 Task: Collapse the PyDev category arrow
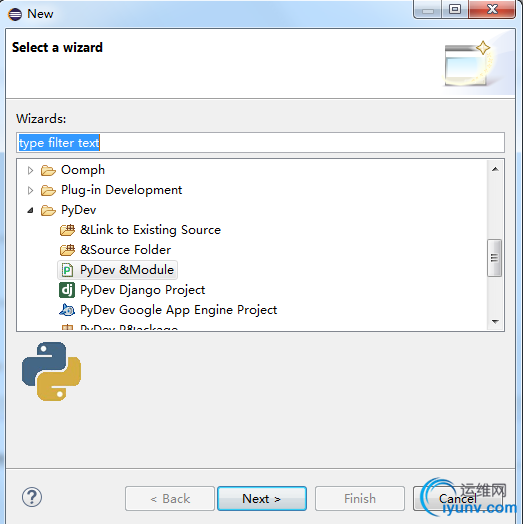tap(30, 210)
